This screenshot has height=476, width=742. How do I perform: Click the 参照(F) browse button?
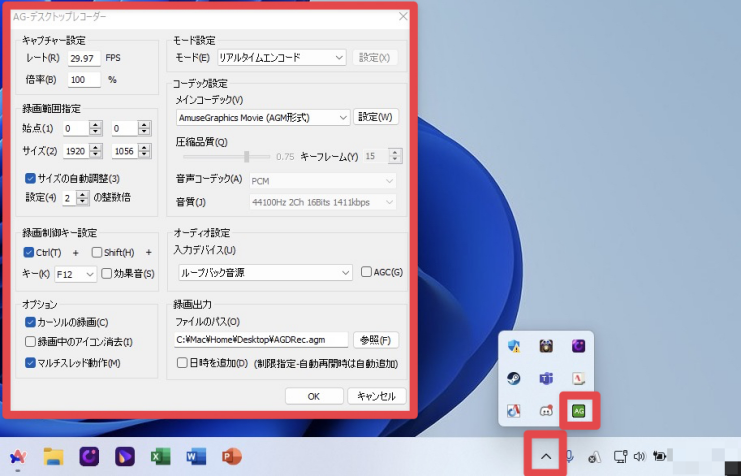[x=376, y=340]
